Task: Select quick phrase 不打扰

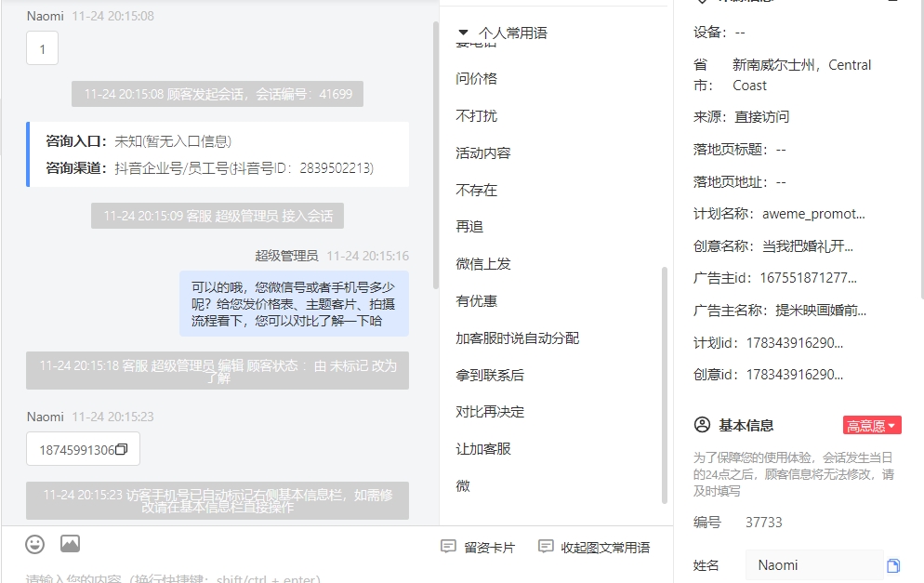Action: tap(476, 115)
